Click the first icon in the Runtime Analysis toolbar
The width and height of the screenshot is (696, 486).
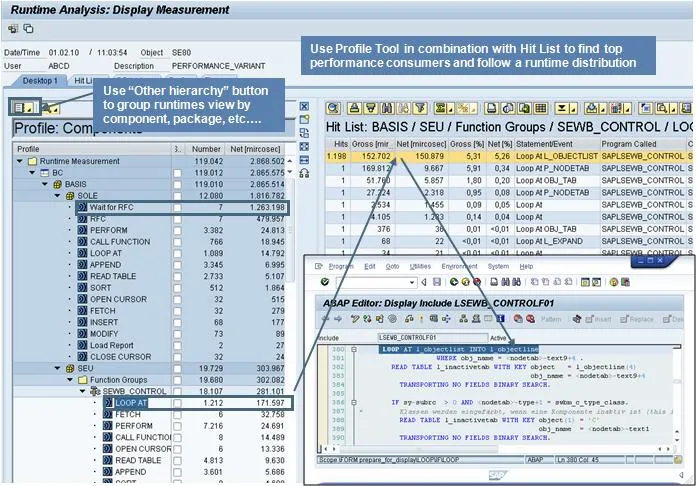point(13,29)
